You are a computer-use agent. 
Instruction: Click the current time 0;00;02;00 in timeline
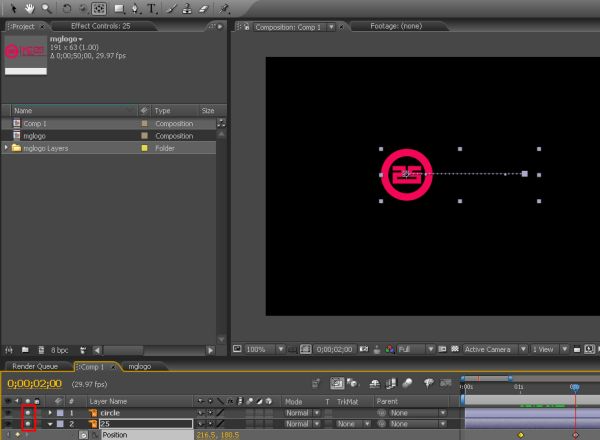pyautogui.click(x=34, y=383)
